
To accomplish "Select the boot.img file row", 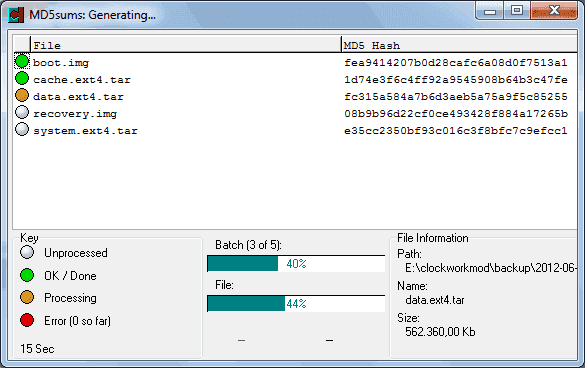I will (x=295, y=62).
